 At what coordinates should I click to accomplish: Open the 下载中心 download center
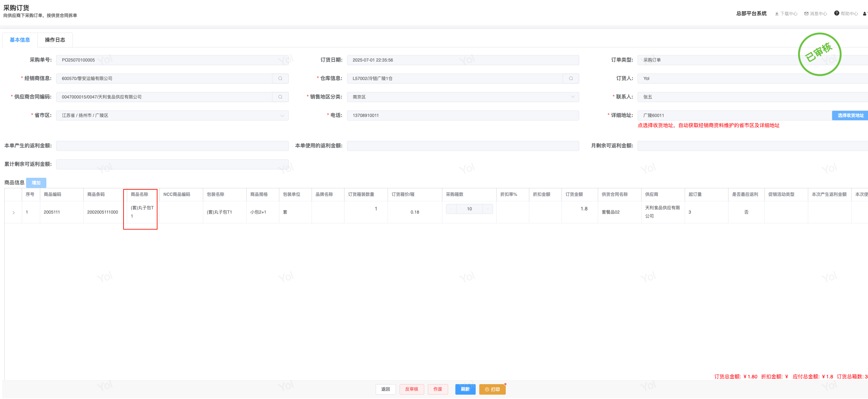(786, 14)
